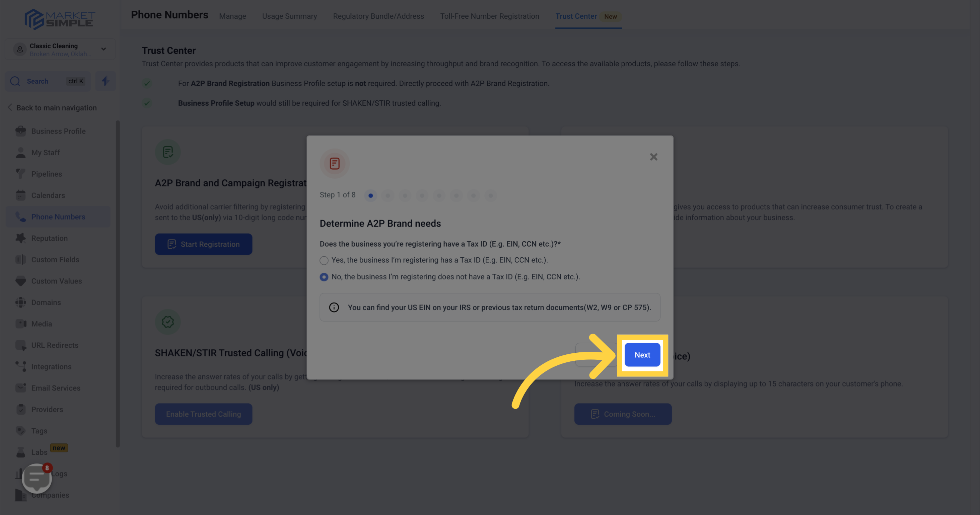
Task: Click the Calendars icon in sidebar
Action: (20, 195)
